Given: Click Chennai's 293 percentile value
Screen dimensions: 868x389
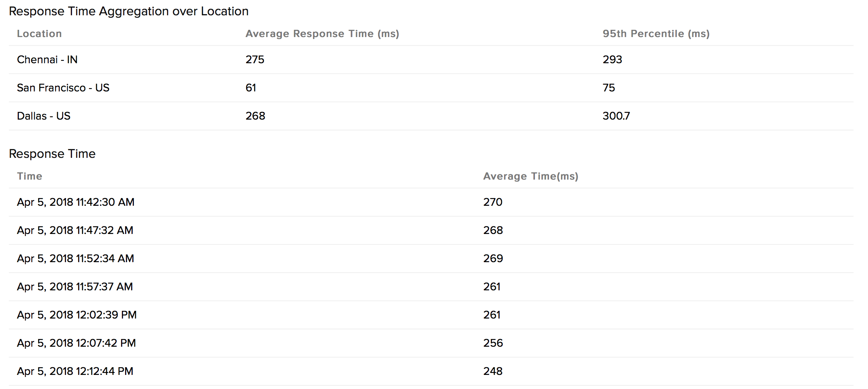Looking at the screenshot, I should coord(612,60).
